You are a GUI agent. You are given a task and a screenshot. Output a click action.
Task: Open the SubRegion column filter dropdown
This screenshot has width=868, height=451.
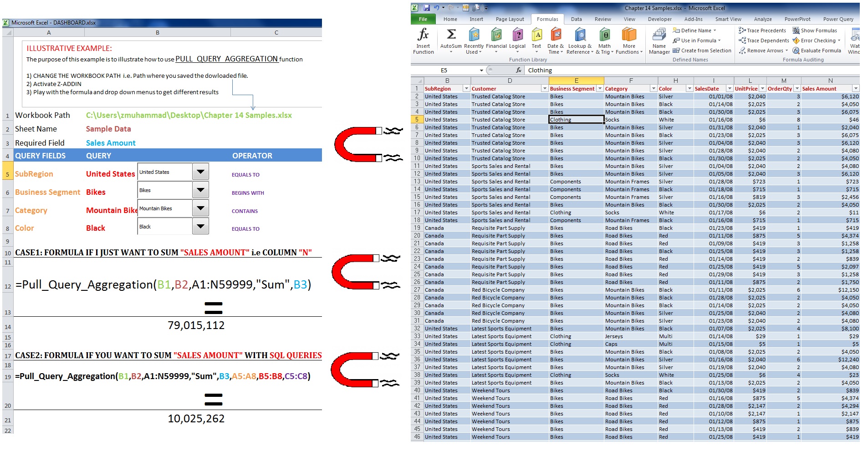click(466, 89)
